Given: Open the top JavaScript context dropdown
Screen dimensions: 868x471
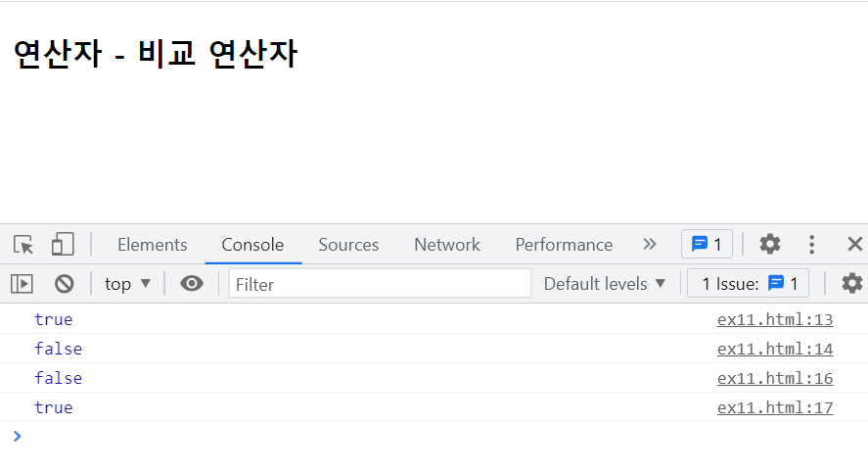Looking at the screenshot, I should coord(127,284).
